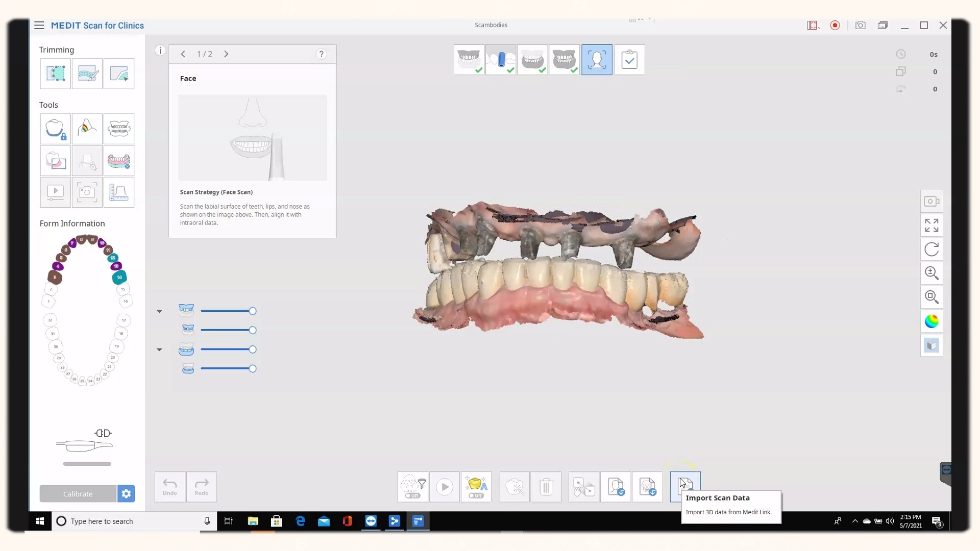Click the Import face data icon
The height and width of the screenshot is (551, 980).
coord(616,487)
